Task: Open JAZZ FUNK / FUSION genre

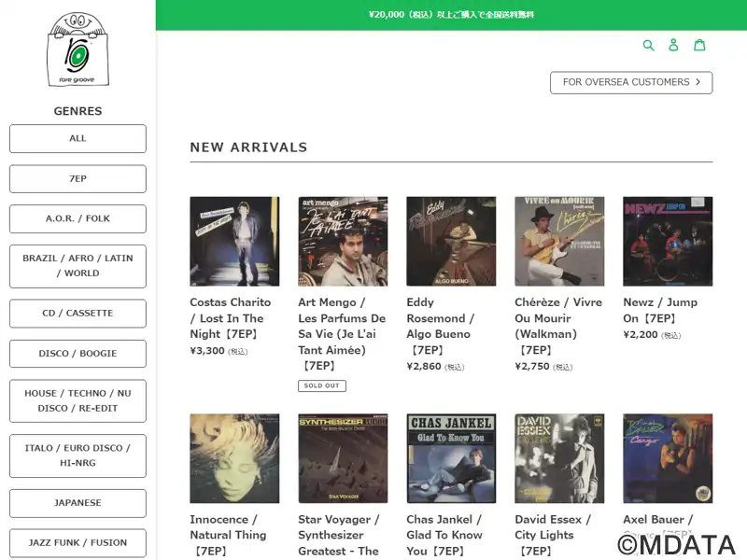Action: [x=78, y=543]
